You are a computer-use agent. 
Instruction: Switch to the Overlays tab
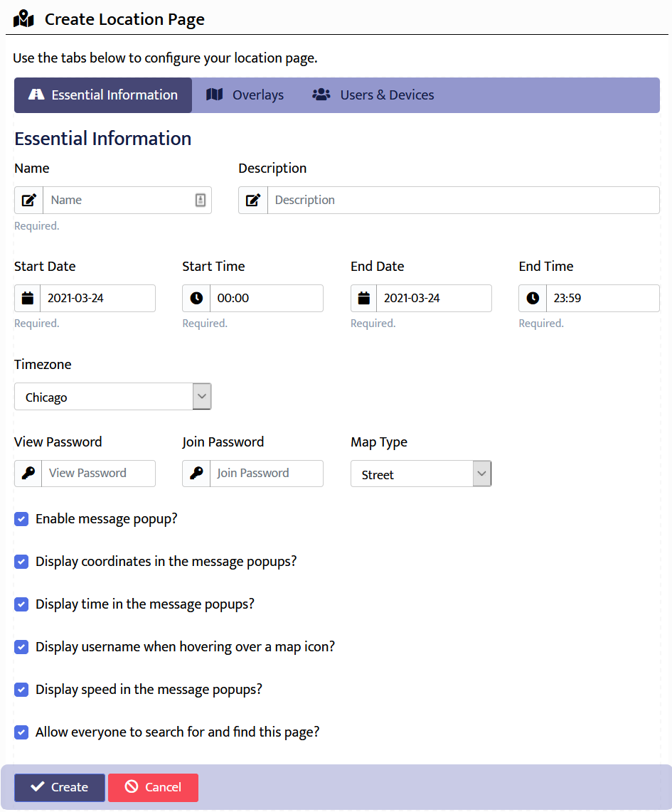(x=245, y=95)
